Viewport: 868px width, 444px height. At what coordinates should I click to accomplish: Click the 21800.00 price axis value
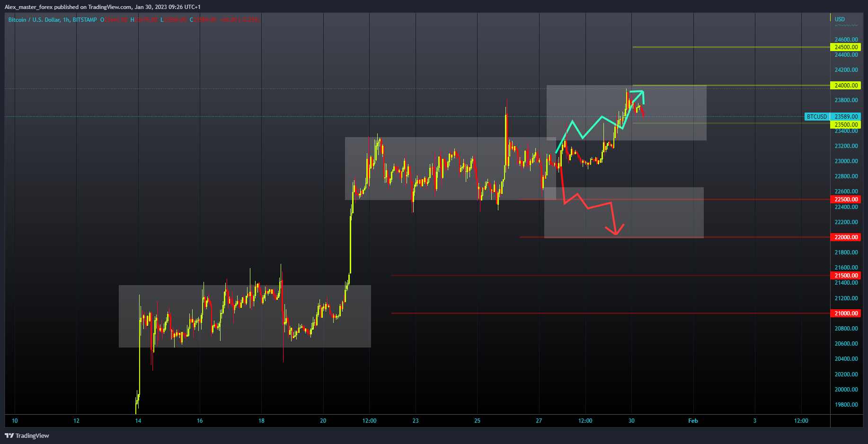coord(846,252)
